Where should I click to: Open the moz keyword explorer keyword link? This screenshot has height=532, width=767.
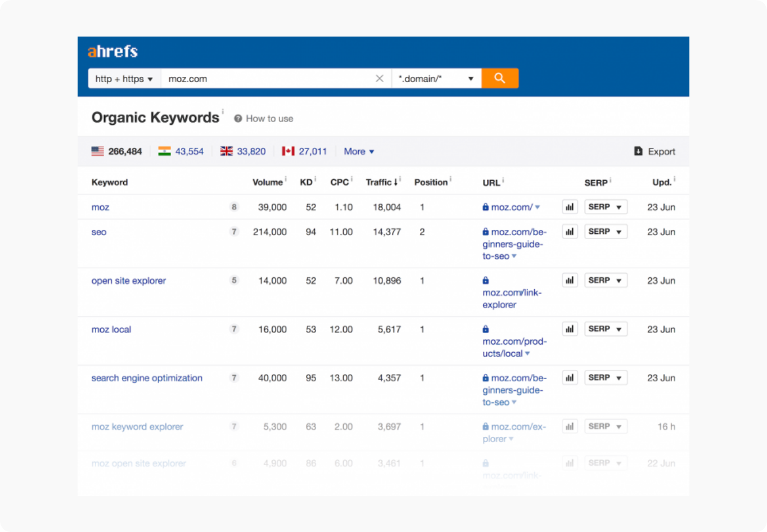tap(137, 427)
